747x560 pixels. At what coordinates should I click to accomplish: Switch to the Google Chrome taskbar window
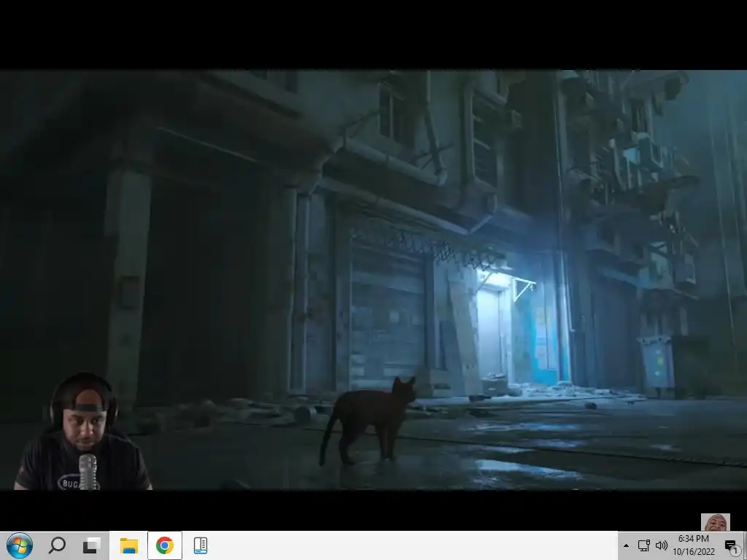click(x=164, y=545)
